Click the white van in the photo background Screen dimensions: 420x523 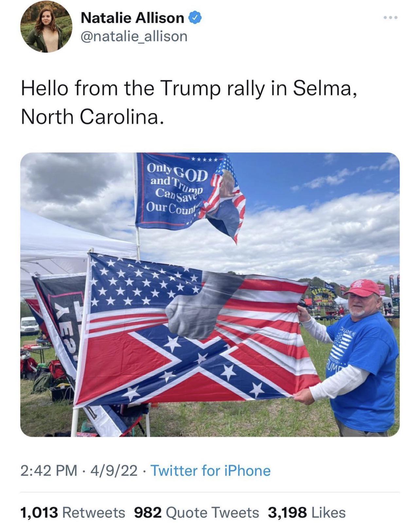(29, 325)
